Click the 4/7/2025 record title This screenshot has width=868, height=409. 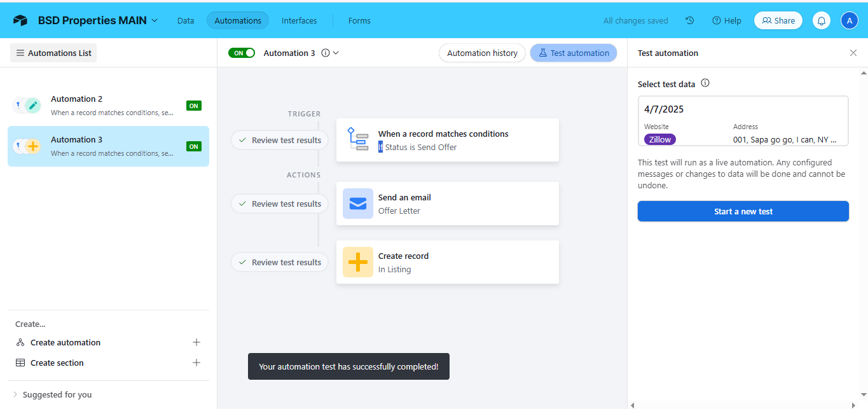point(664,109)
